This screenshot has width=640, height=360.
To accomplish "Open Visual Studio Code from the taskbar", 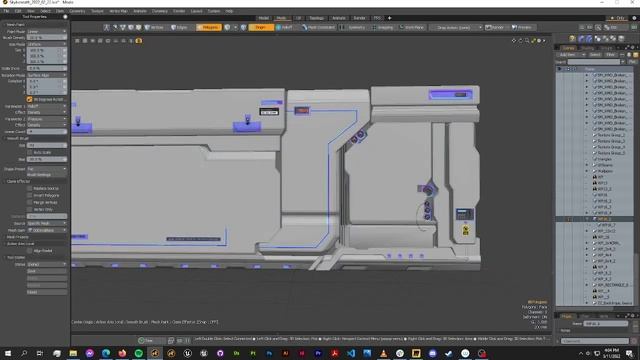I will 351,353.
